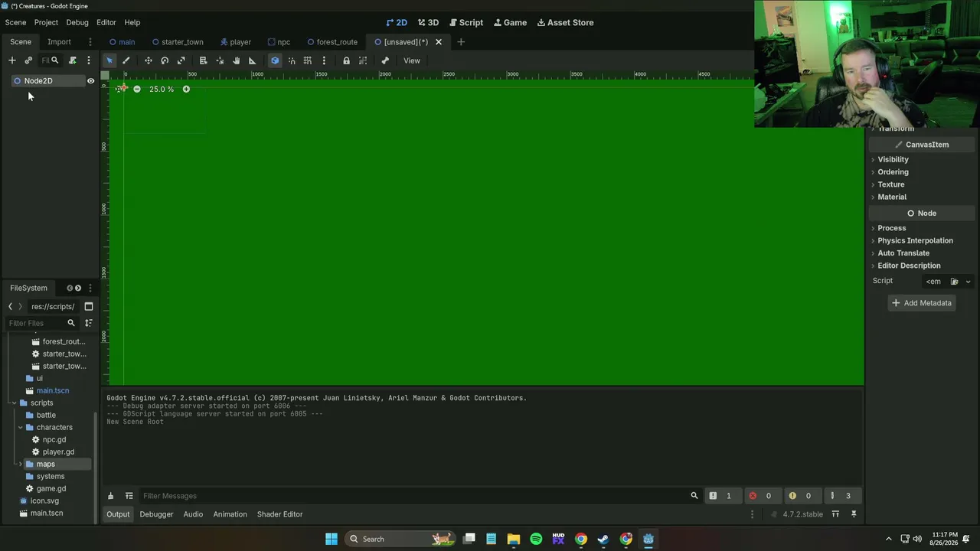This screenshot has width=980, height=551.
Task: Open the Help menu
Action: coord(132,22)
